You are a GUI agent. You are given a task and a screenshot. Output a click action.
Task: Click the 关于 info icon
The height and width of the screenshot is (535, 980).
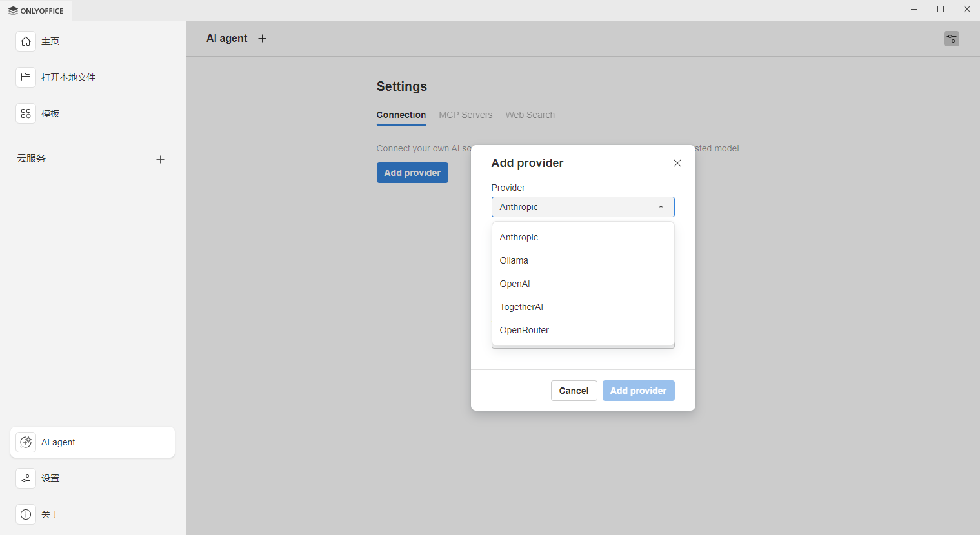click(26, 514)
